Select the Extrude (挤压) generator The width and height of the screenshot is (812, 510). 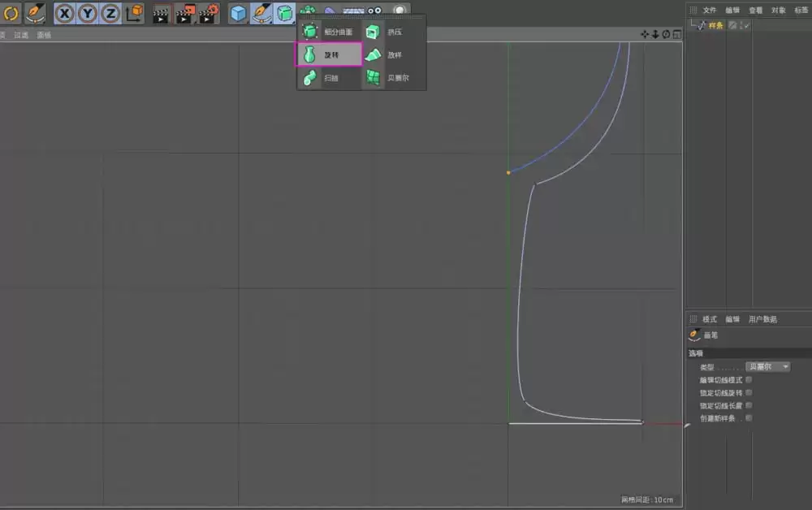(393, 31)
